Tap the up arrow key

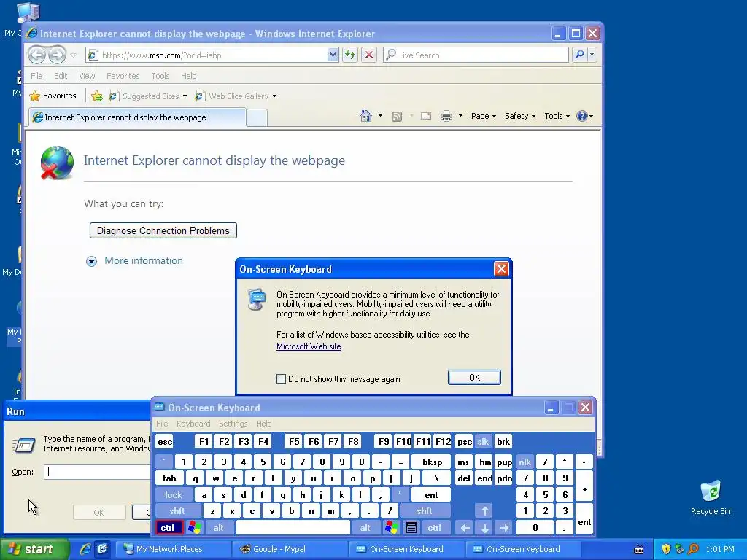pos(484,511)
